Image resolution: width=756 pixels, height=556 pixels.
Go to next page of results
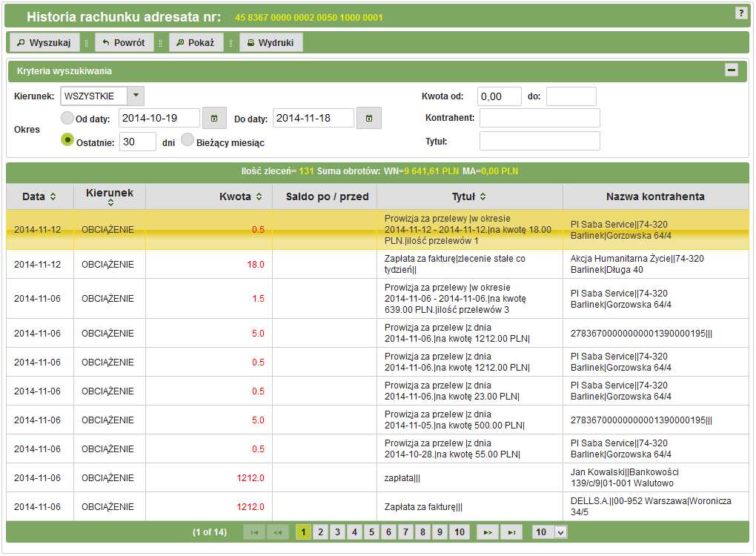[x=488, y=532]
